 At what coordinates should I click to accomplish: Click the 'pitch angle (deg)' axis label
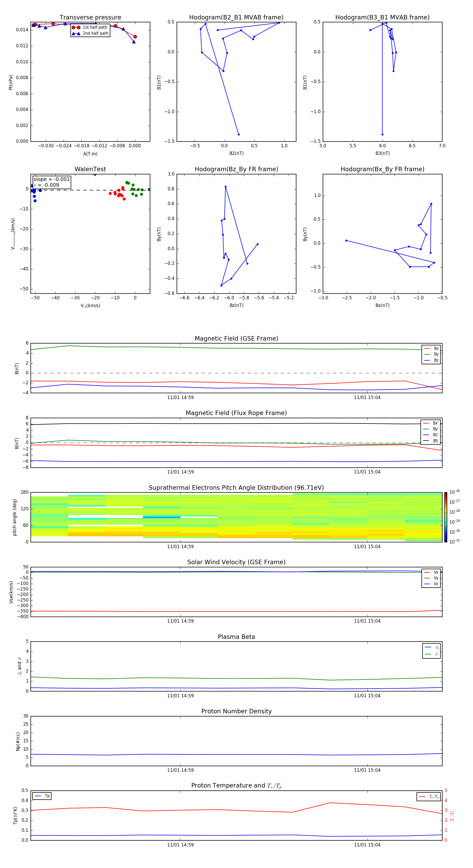pos(14,517)
